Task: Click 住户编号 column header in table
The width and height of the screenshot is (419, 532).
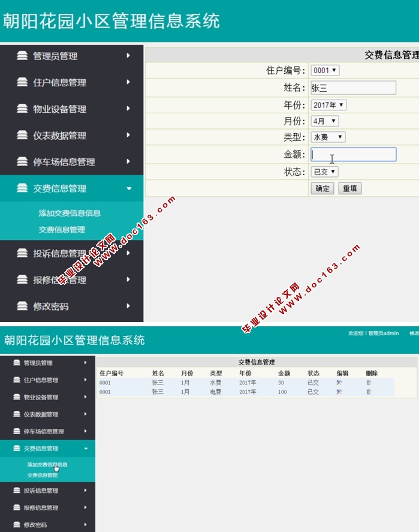Action: [111, 373]
